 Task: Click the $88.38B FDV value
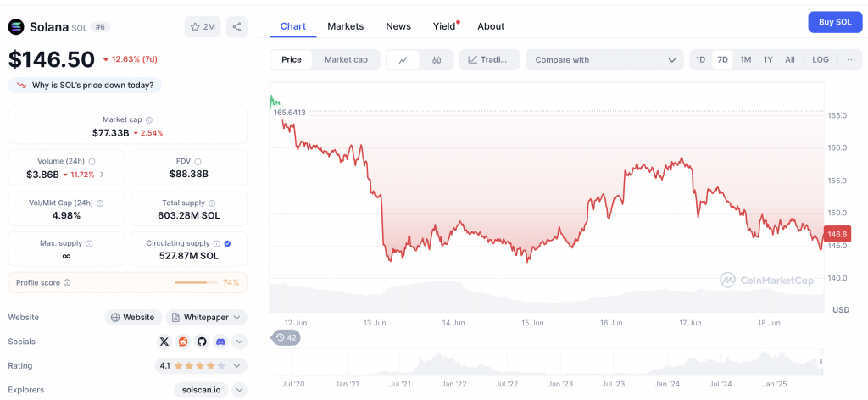pos(189,175)
